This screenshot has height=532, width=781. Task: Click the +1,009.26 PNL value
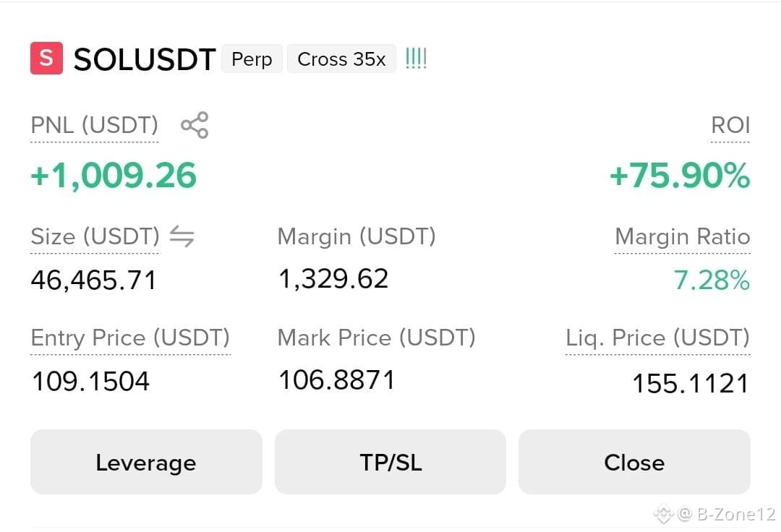[x=114, y=176]
